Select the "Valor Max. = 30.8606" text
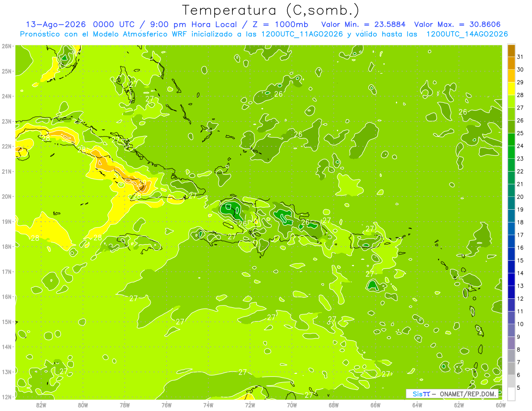532x411 pixels. (458, 24)
